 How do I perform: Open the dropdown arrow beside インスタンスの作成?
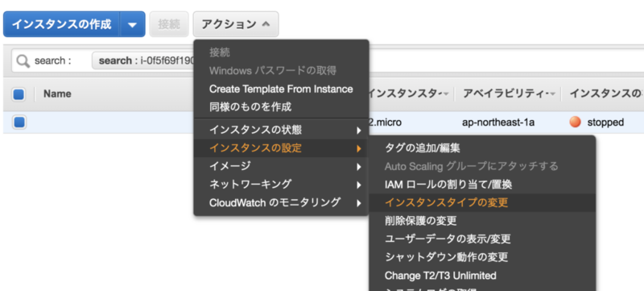click(132, 24)
